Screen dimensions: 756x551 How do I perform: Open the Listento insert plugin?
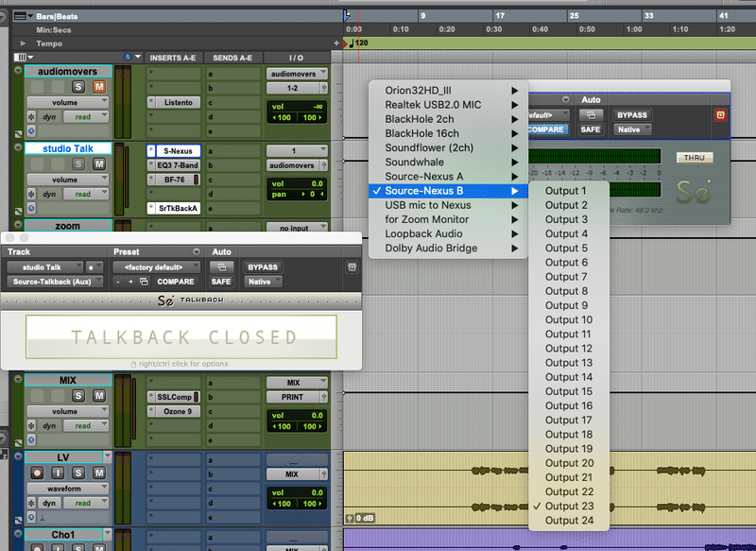pos(178,102)
